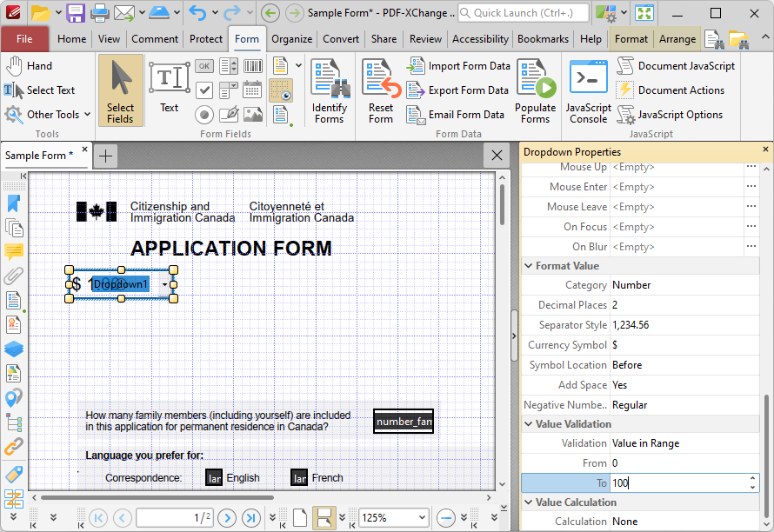Screen dimensions: 774x532
Task: Click the Category Number value
Action: [684, 285]
